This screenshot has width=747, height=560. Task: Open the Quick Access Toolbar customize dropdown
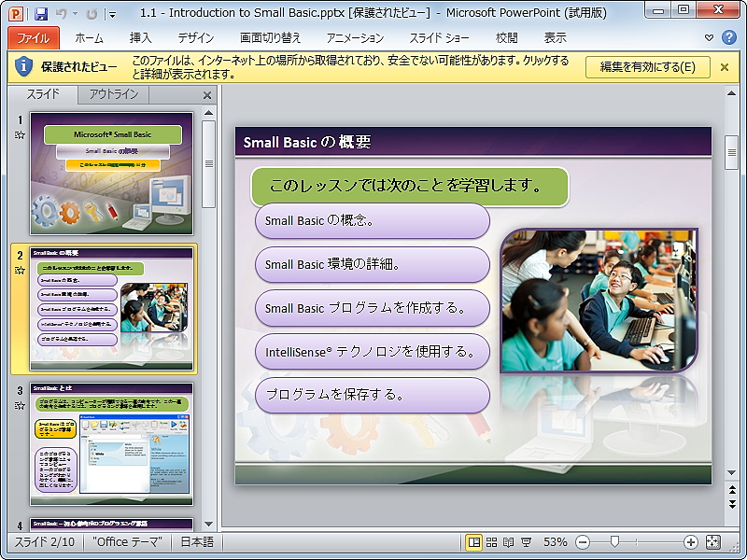pos(112,15)
